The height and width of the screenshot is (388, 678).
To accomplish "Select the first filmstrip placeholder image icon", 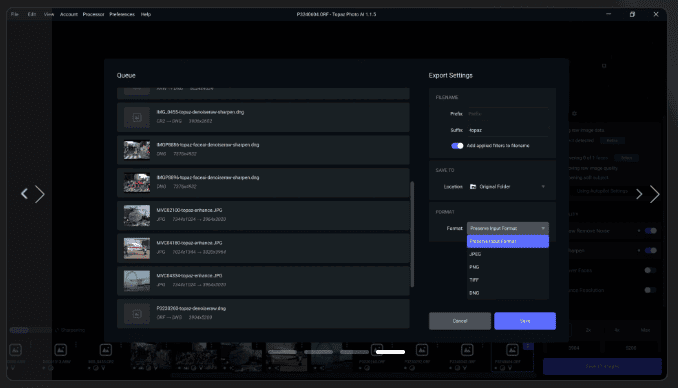I will click(x=15, y=350).
